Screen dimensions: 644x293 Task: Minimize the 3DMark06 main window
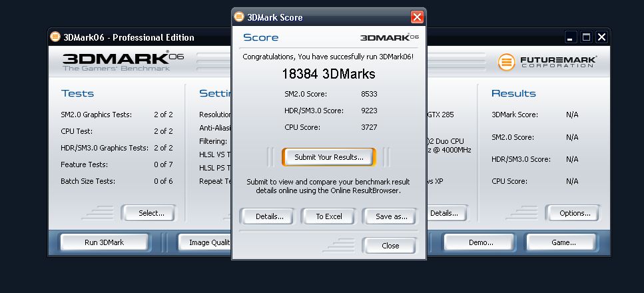pos(570,37)
